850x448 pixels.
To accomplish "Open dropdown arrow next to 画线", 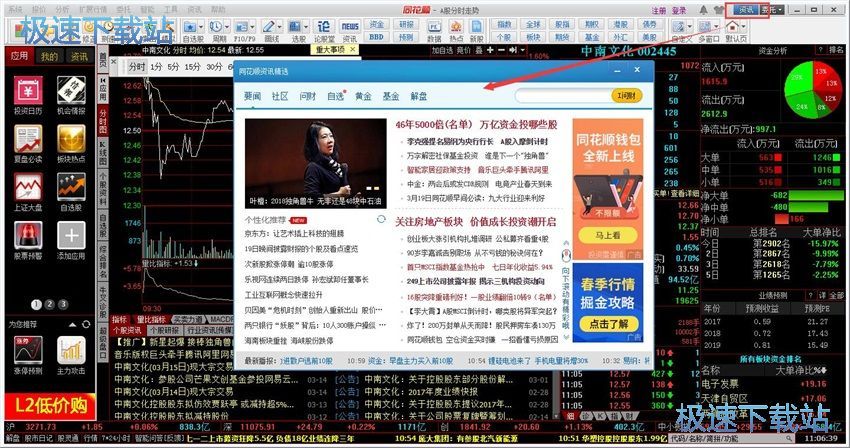I will [x=280, y=26].
